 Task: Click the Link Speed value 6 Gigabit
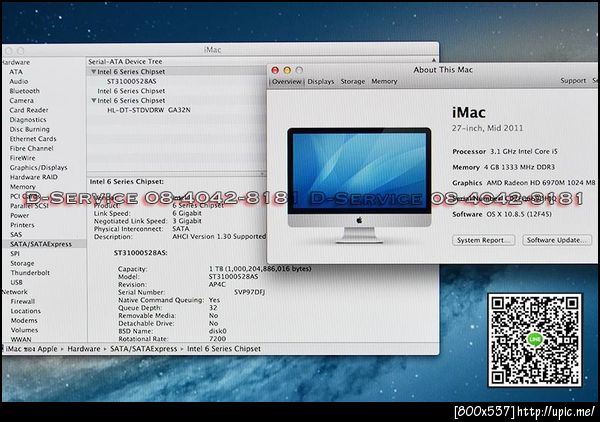(x=187, y=213)
